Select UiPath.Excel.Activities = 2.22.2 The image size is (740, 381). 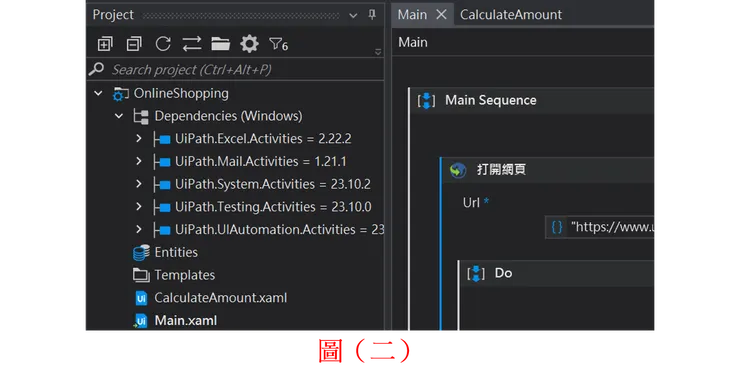click(263, 139)
